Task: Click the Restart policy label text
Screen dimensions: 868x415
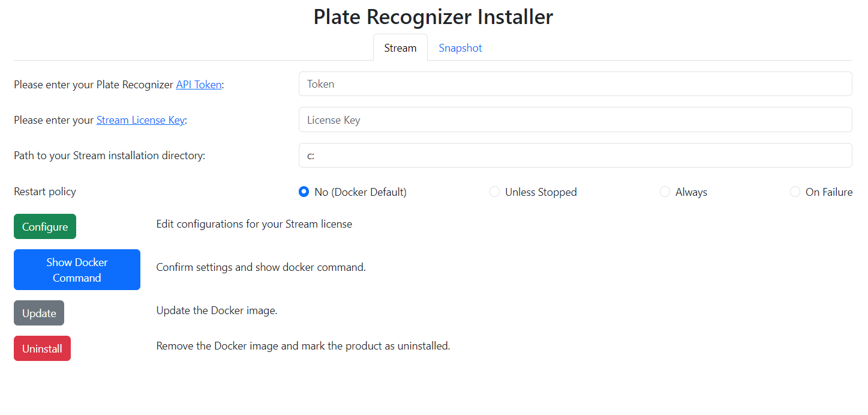Action: pyautogui.click(x=45, y=192)
